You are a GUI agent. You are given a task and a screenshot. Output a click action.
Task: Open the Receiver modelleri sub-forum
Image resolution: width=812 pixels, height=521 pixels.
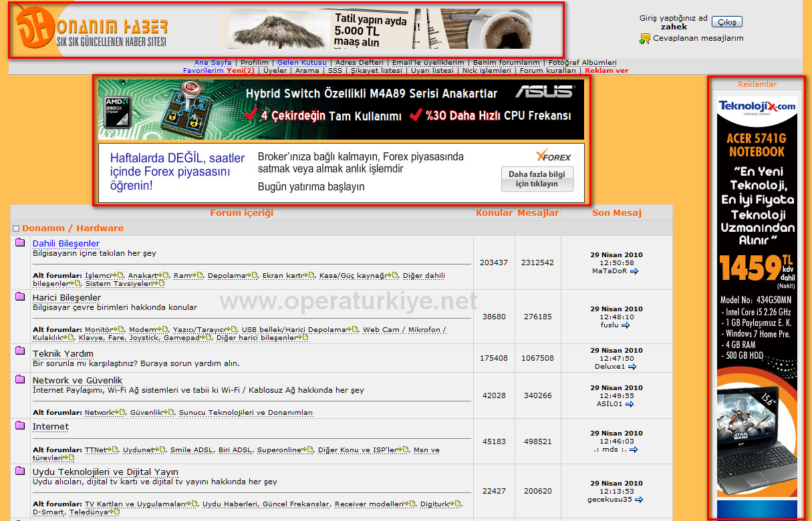(370, 504)
